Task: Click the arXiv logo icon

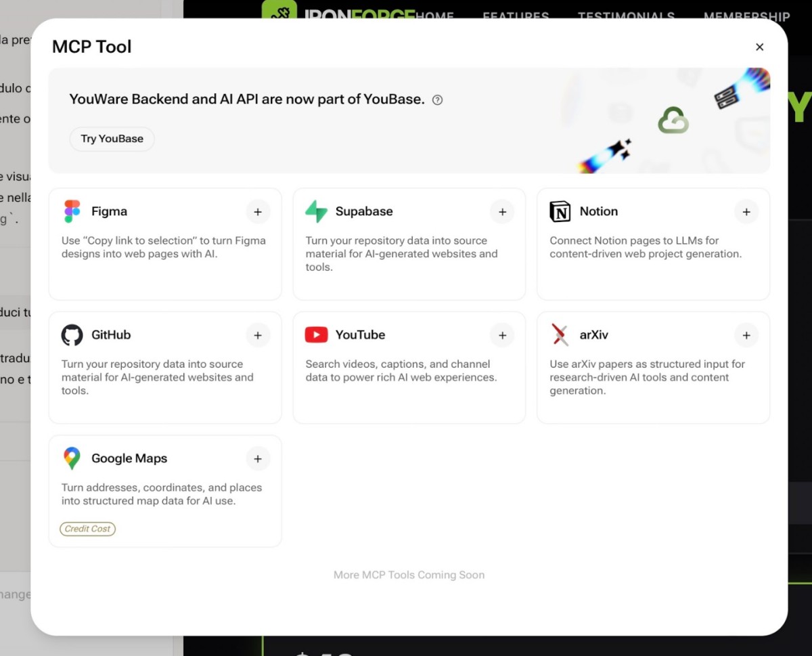Action: (560, 335)
